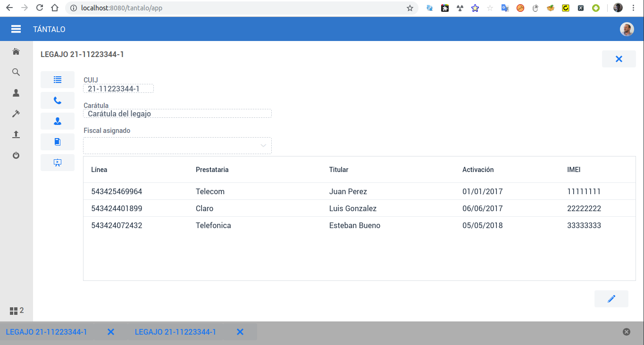Click the gavel icon in sidebar
The image size is (644, 345).
pos(16,114)
